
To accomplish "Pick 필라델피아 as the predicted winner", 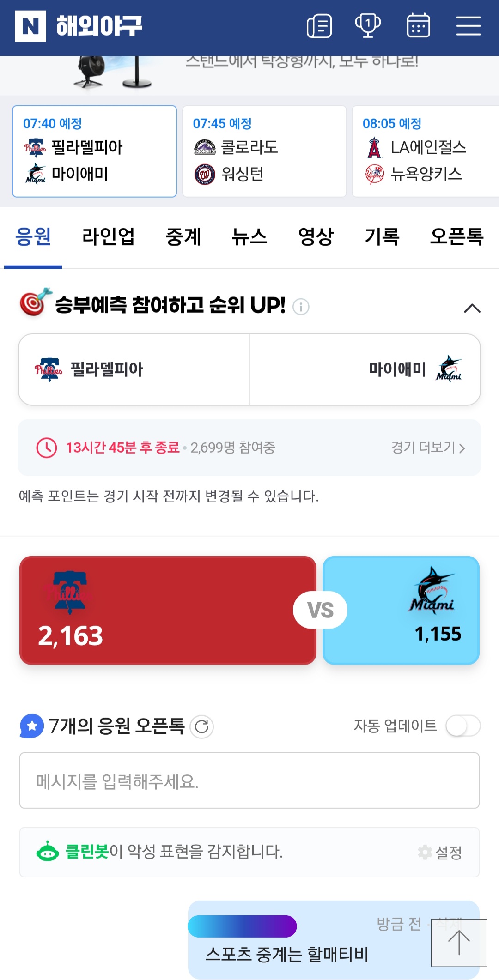I will 134,369.
